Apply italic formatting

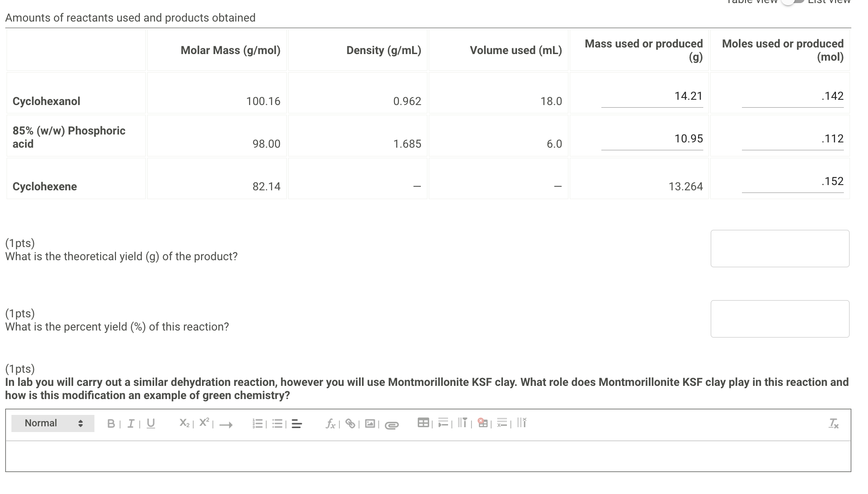[x=131, y=423]
